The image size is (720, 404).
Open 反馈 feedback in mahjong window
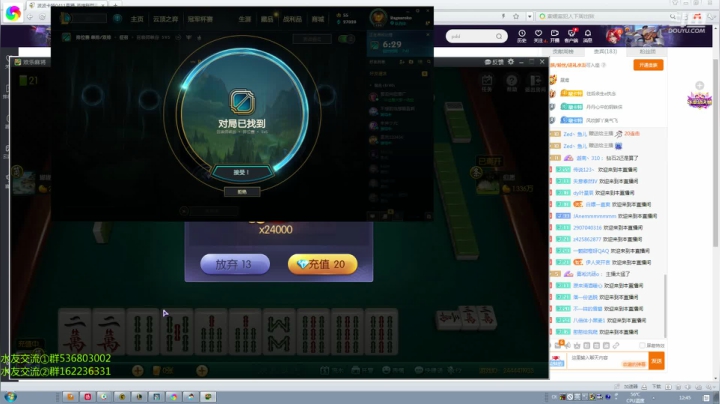(494, 62)
